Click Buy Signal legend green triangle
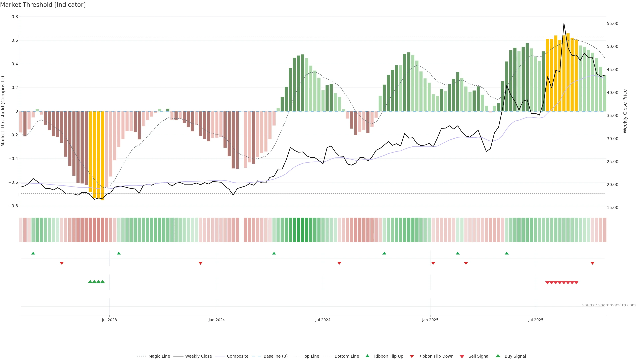This screenshot has width=644, height=362. click(x=498, y=356)
